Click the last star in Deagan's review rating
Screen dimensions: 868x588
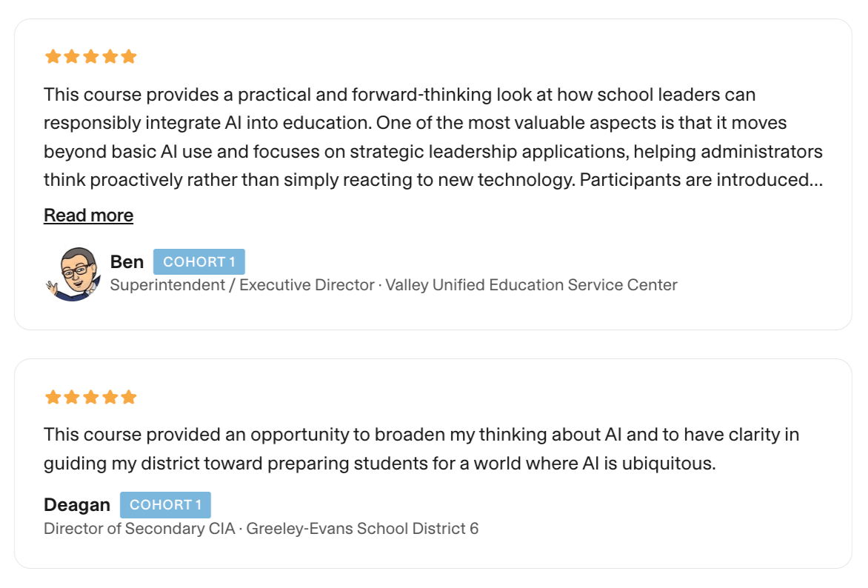point(129,397)
